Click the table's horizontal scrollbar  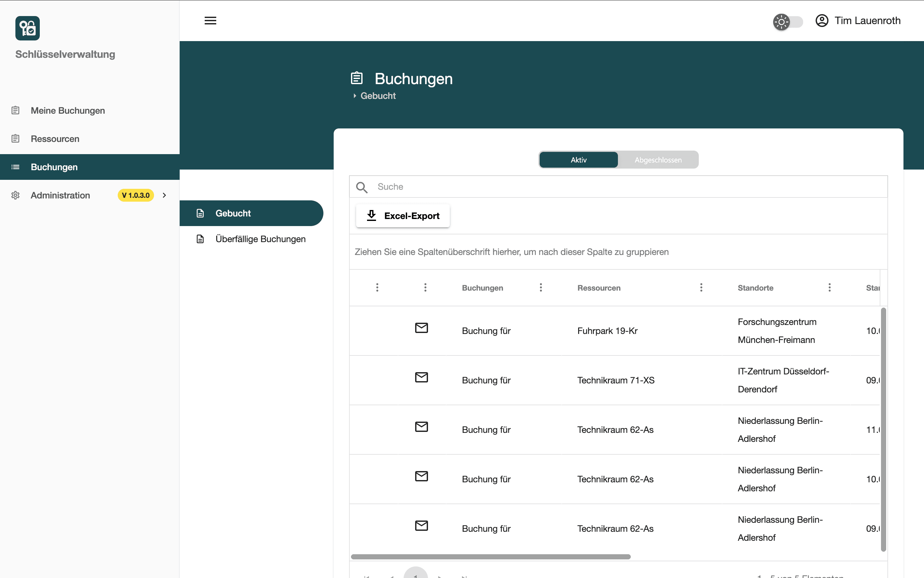coord(491,556)
